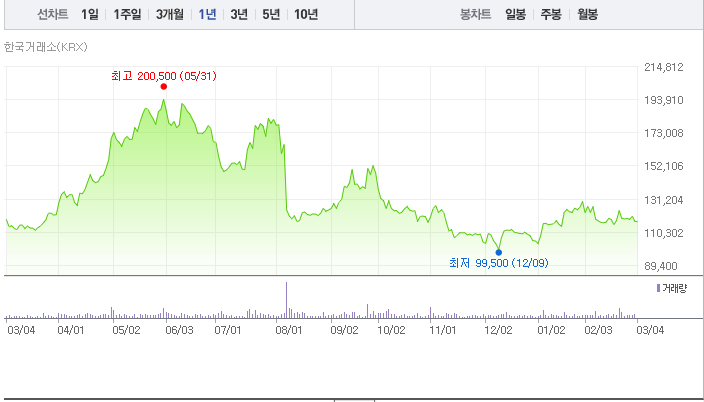Click the tallest volume bar near 08/01
This screenshot has width=704, height=402.
[286, 300]
